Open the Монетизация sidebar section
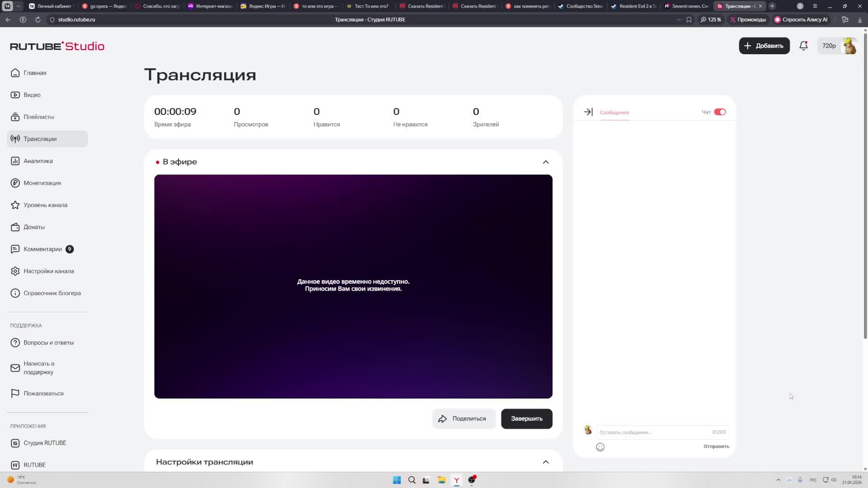The width and height of the screenshot is (868, 488). coord(42,183)
